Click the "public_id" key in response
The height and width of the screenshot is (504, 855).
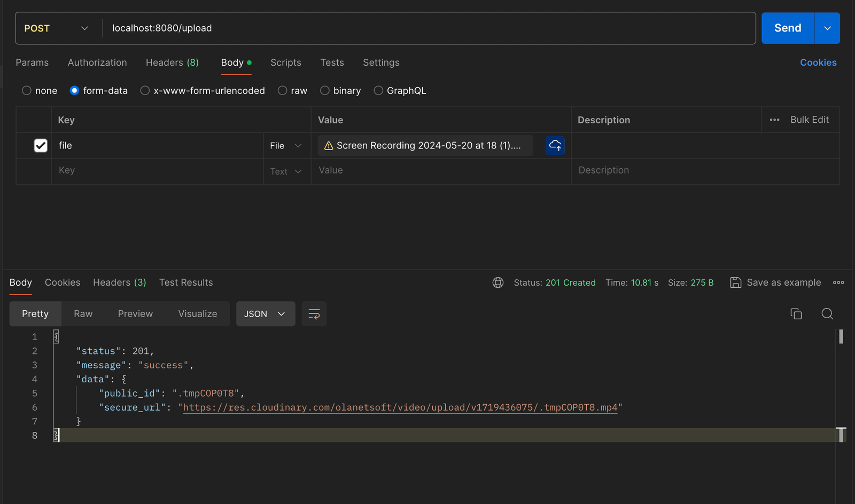coord(129,393)
